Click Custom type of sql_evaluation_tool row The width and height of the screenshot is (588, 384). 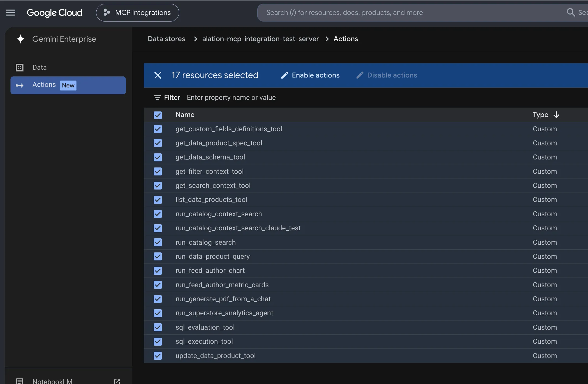(545, 327)
